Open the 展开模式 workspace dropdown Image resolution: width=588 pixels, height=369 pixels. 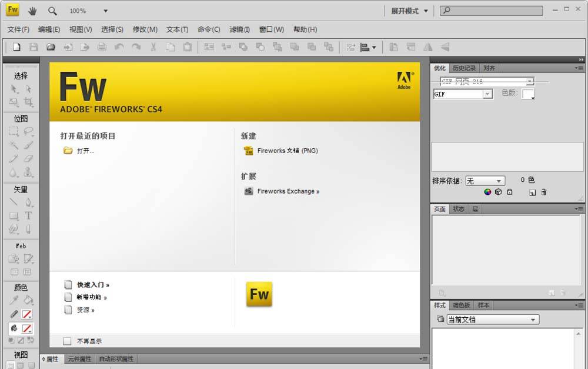[x=410, y=11]
